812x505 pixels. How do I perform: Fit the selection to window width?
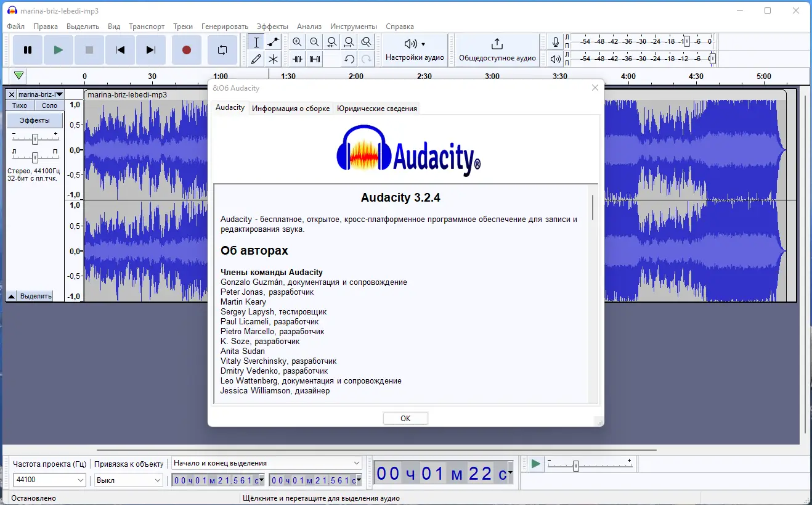tap(332, 42)
